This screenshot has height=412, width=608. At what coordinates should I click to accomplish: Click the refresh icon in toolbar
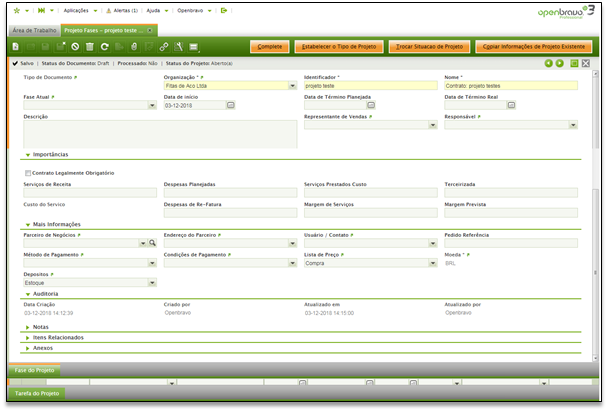[x=105, y=47]
